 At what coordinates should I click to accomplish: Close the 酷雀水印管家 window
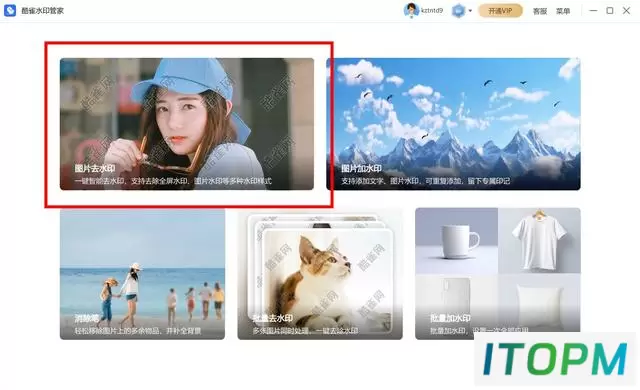pos(627,11)
